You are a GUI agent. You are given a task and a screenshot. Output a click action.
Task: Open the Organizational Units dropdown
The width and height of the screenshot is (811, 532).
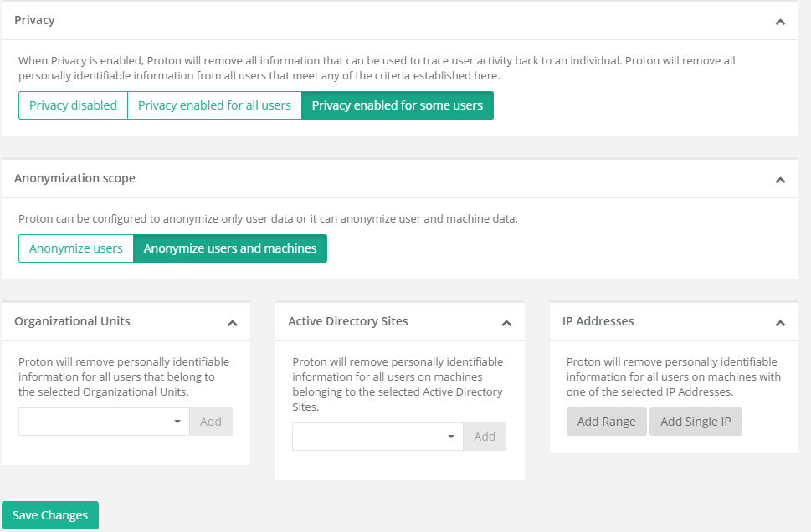tap(104, 422)
